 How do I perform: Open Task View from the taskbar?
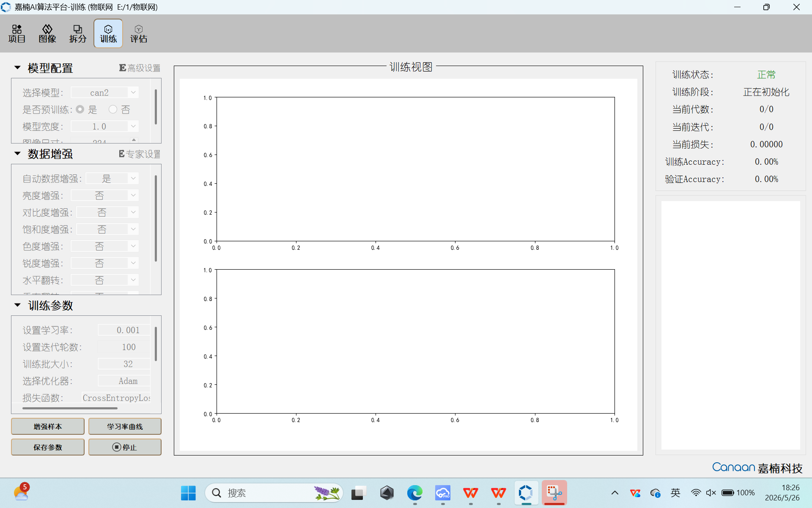(x=358, y=493)
